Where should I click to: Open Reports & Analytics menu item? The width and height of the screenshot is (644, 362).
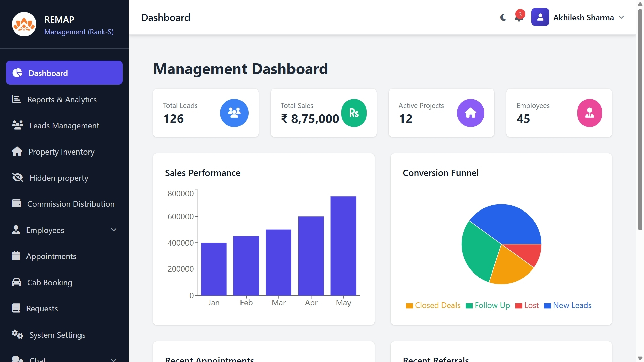coord(62,100)
